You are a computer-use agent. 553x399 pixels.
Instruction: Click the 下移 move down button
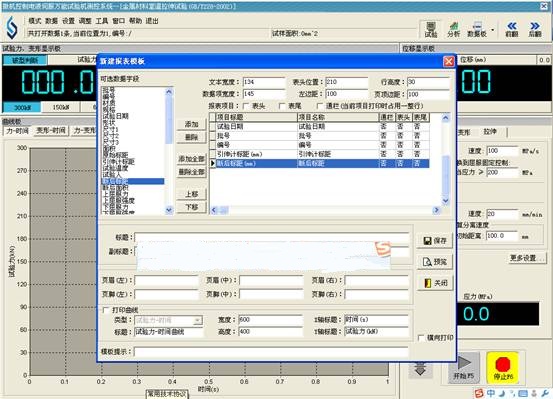191,207
